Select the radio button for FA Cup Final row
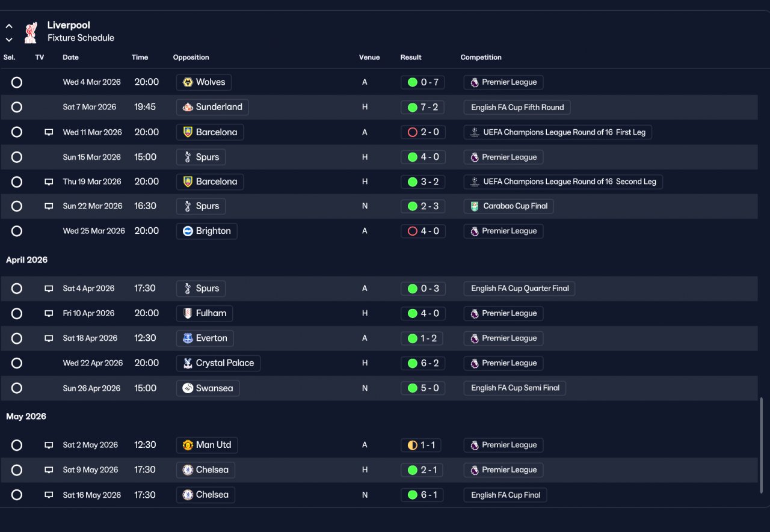The width and height of the screenshot is (770, 532). [17, 495]
